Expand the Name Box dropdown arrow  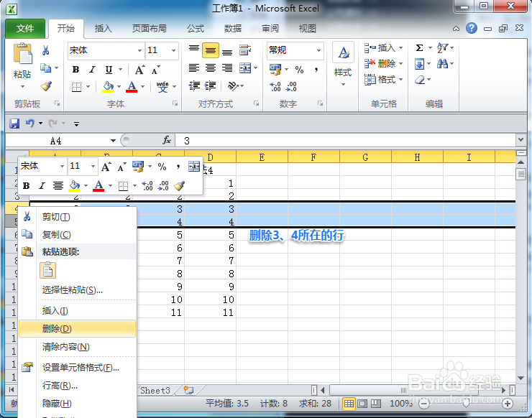coord(113,140)
